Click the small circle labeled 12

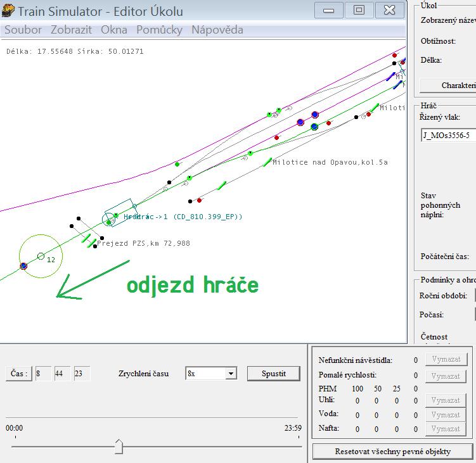tap(41, 256)
